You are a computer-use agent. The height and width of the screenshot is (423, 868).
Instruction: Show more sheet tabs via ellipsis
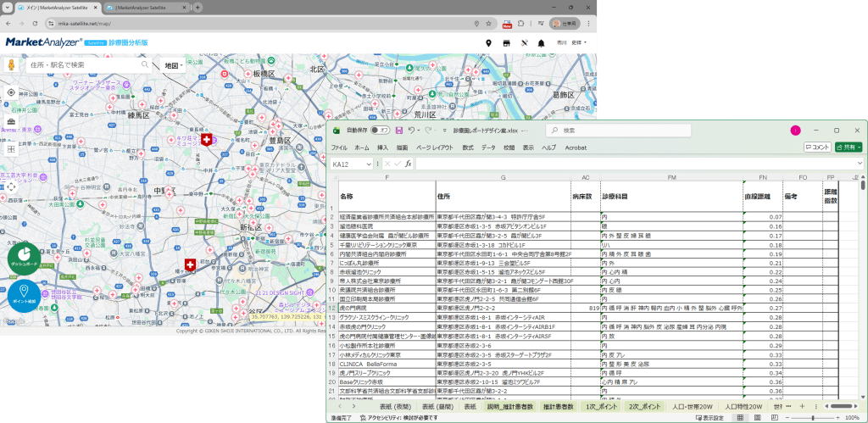[788, 406]
